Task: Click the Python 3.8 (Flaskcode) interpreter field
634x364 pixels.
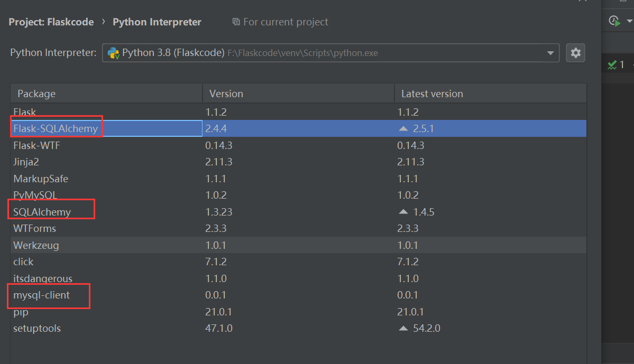Action: (x=330, y=53)
